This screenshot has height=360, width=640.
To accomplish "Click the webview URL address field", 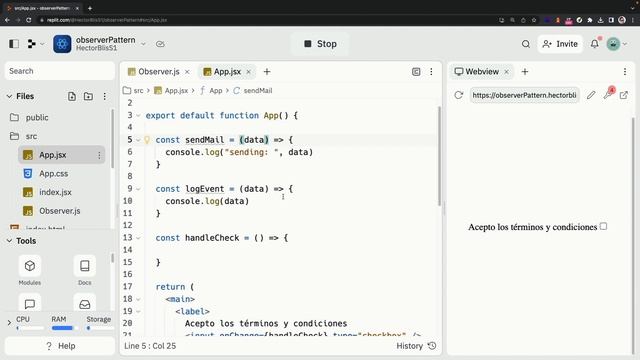I will tap(524, 95).
